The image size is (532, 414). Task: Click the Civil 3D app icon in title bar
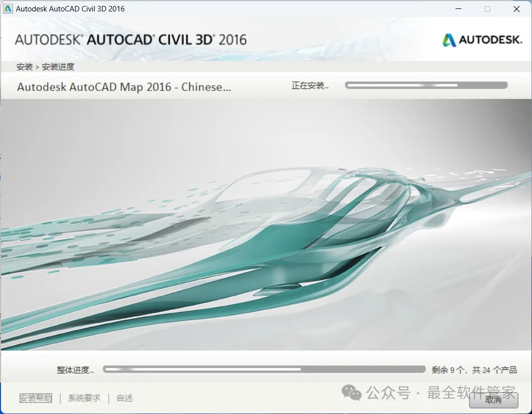coord(7,8)
